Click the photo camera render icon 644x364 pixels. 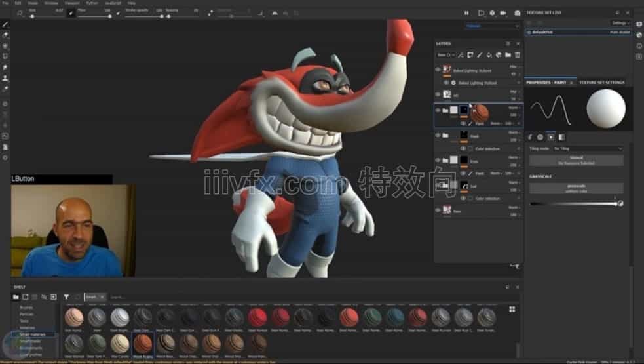(x=518, y=13)
